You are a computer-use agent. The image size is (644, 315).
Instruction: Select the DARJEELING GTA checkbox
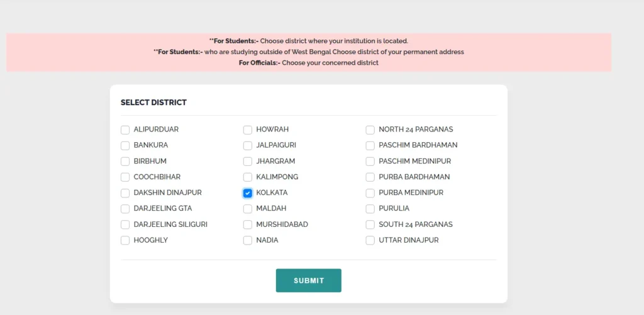point(125,209)
